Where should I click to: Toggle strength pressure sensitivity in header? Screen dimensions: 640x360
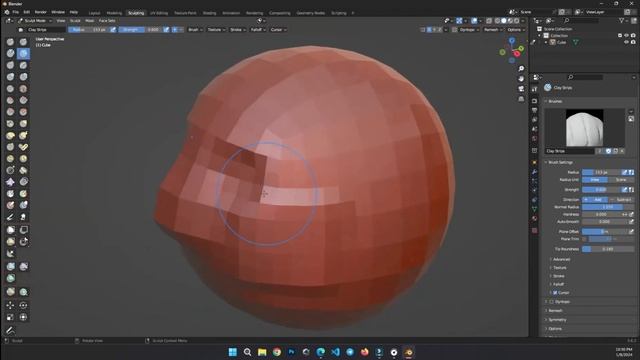click(x=166, y=30)
